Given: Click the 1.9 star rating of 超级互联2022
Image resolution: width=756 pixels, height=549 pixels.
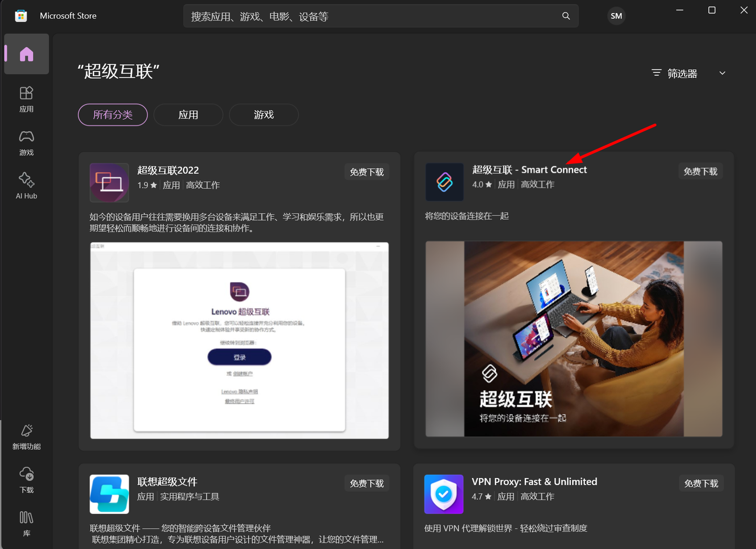Looking at the screenshot, I should (147, 185).
